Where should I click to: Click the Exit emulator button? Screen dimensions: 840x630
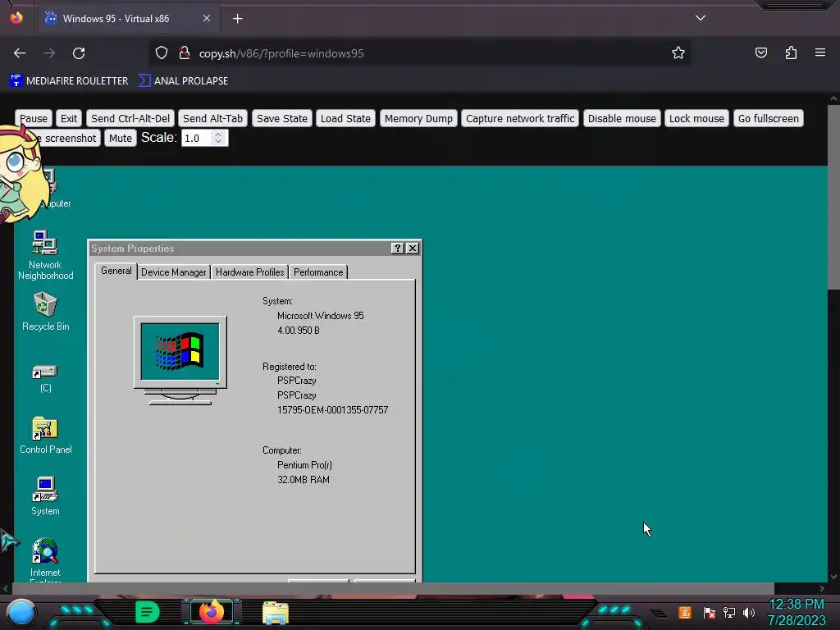tap(69, 118)
